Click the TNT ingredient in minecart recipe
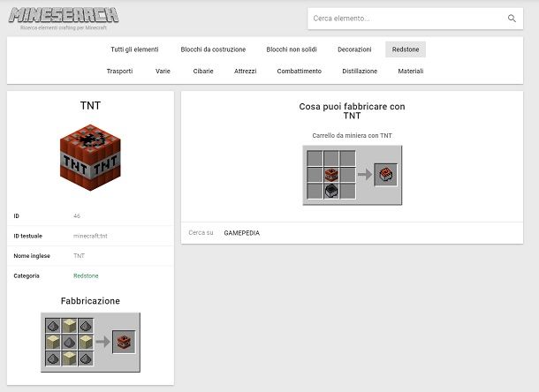 point(331,175)
